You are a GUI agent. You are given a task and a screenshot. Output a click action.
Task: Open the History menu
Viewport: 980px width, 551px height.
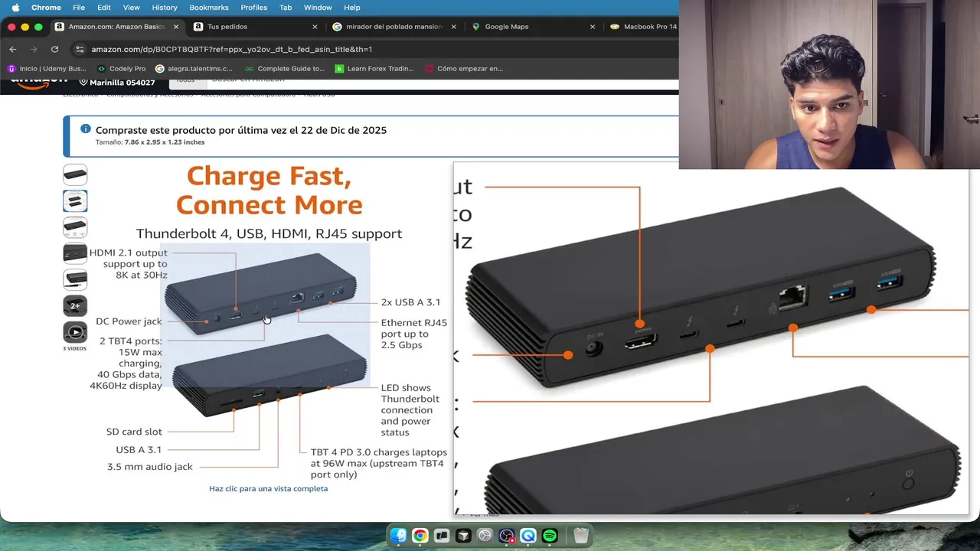coord(165,8)
